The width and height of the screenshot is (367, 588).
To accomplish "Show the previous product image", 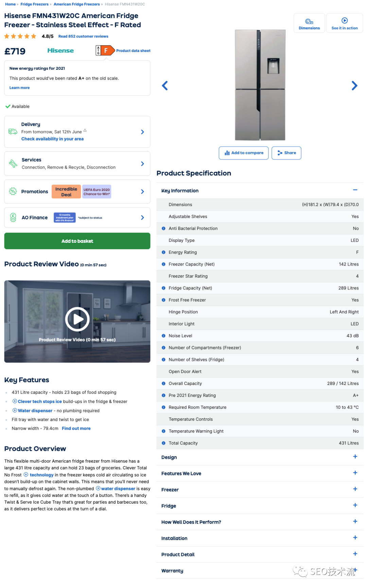I will click(165, 86).
